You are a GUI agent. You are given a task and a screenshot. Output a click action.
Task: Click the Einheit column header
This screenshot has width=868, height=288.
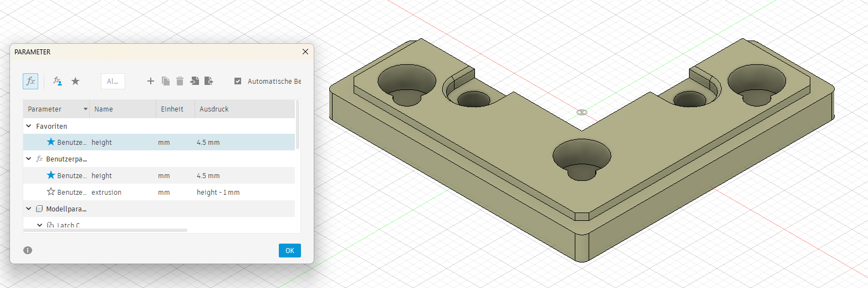[175, 109]
